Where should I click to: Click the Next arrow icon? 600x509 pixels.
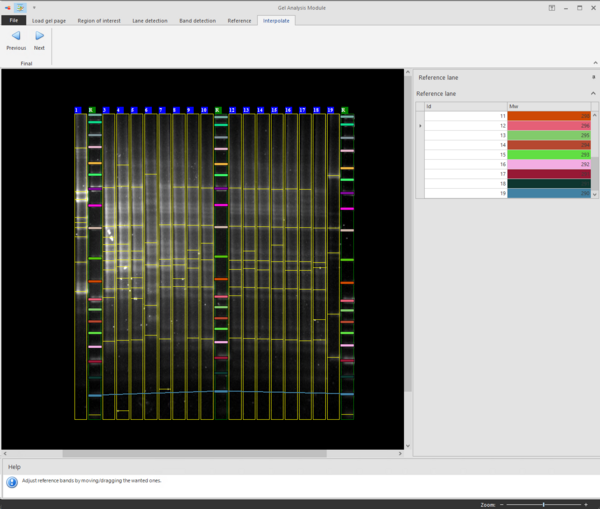pos(39,36)
